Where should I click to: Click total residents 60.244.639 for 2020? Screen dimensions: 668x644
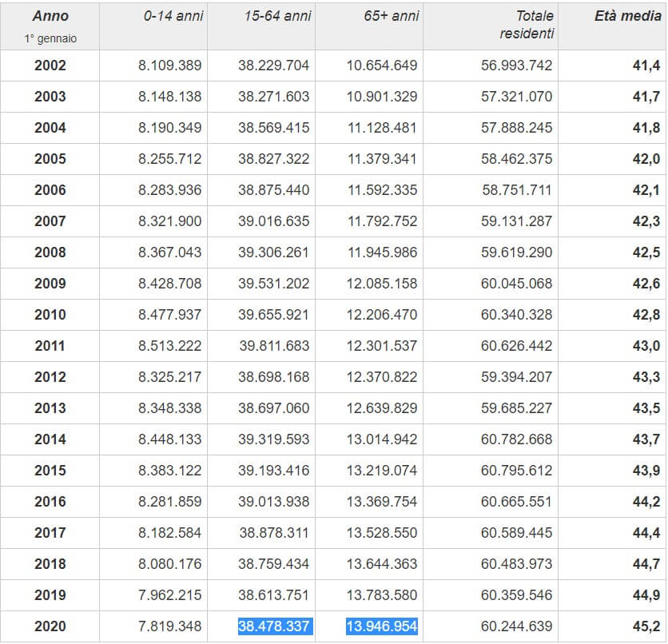click(x=516, y=626)
